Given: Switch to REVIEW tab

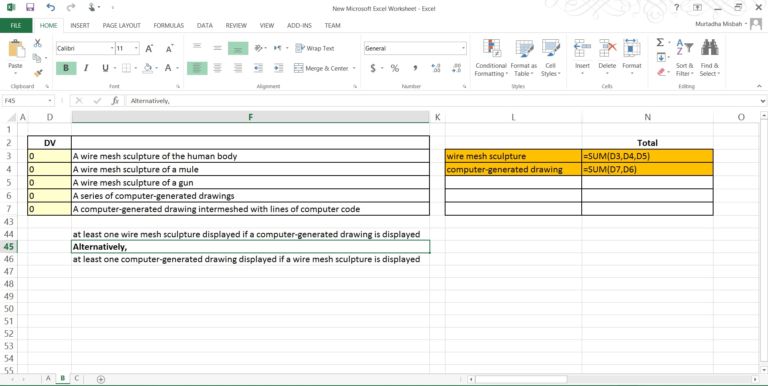Looking at the screenshot, I should point(236,25).
